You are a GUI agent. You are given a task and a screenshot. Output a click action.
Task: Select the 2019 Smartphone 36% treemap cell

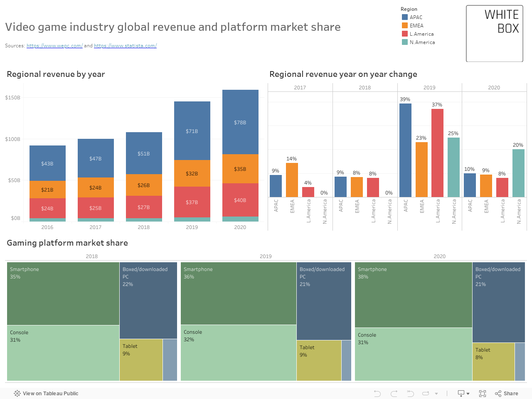(239, 293)
